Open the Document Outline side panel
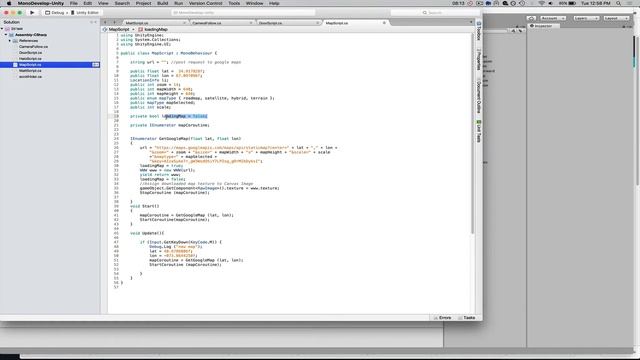640x360 pixels. (478, 96)
